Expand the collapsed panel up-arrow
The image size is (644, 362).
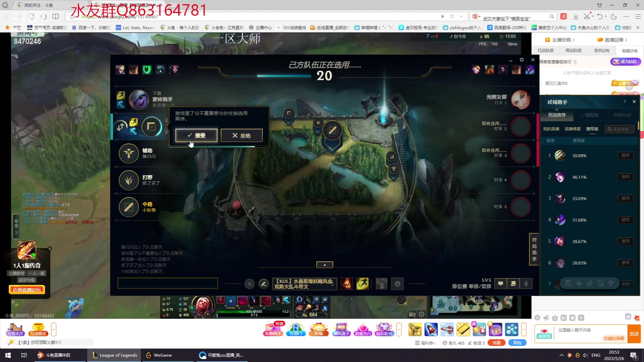(324, 265)
